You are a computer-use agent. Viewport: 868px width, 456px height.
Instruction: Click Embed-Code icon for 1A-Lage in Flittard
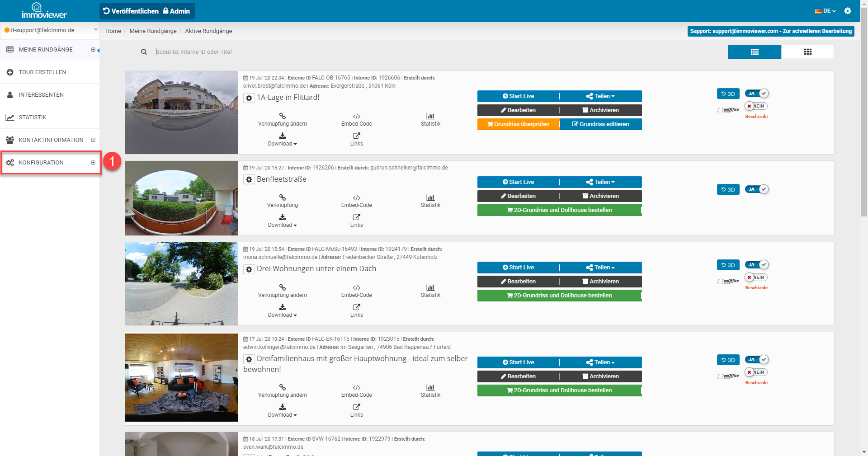click(356, 117)
